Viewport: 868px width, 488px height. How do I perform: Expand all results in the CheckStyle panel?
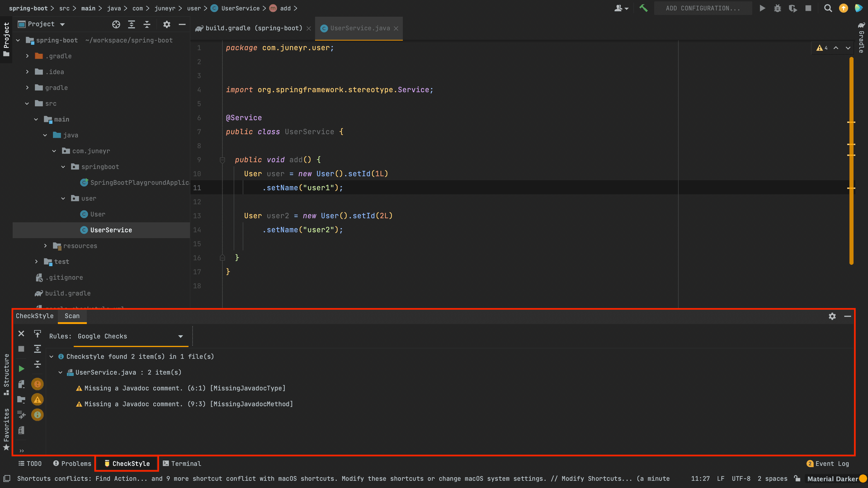[x=38, y=348]
